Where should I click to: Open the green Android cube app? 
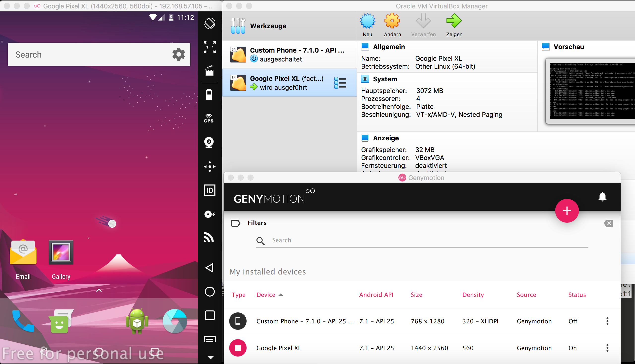137,321
